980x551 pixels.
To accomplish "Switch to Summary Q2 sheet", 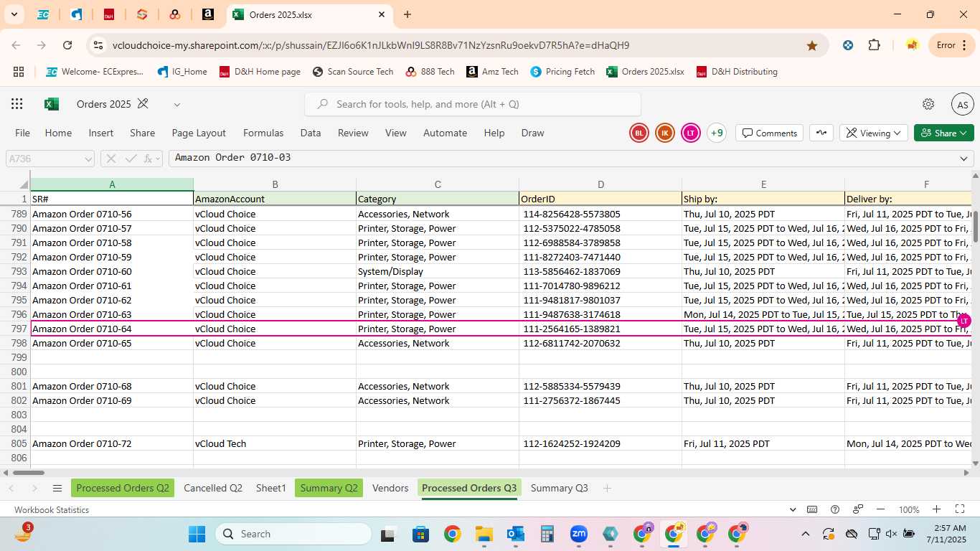I will click(x=329, y=488).
